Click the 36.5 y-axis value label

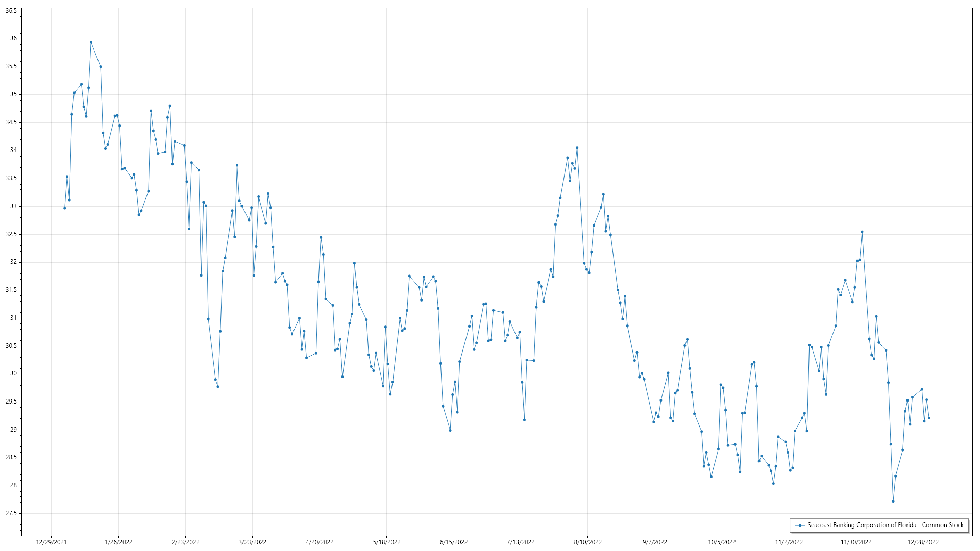click(x=11, y=11)
